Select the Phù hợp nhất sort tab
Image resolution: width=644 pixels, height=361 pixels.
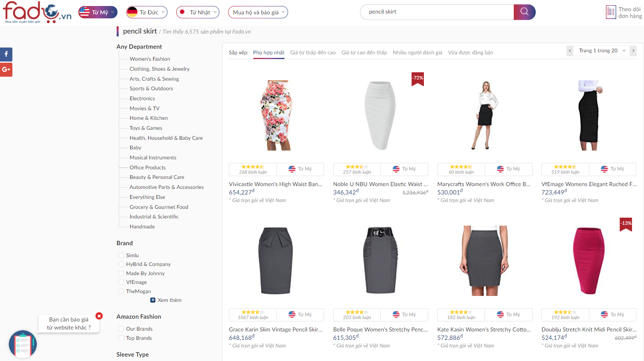(268, 52)
